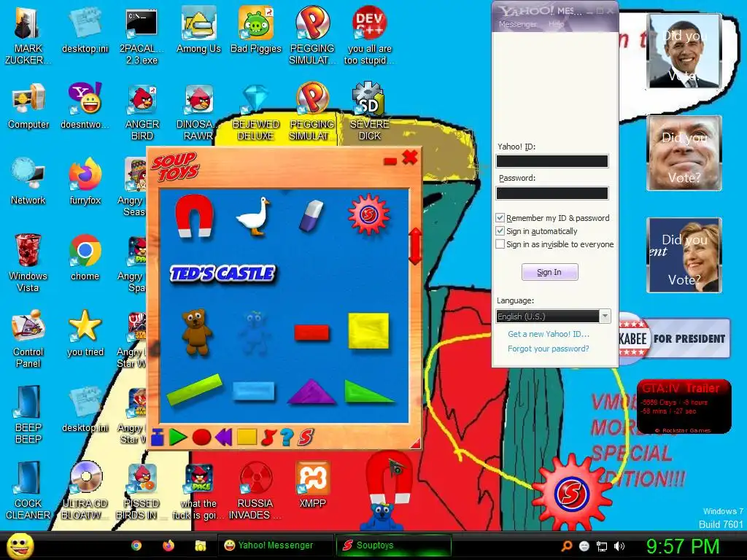The image size is (747, 560).
Task: Open the smiley Start button
Action: coord(20,545)
